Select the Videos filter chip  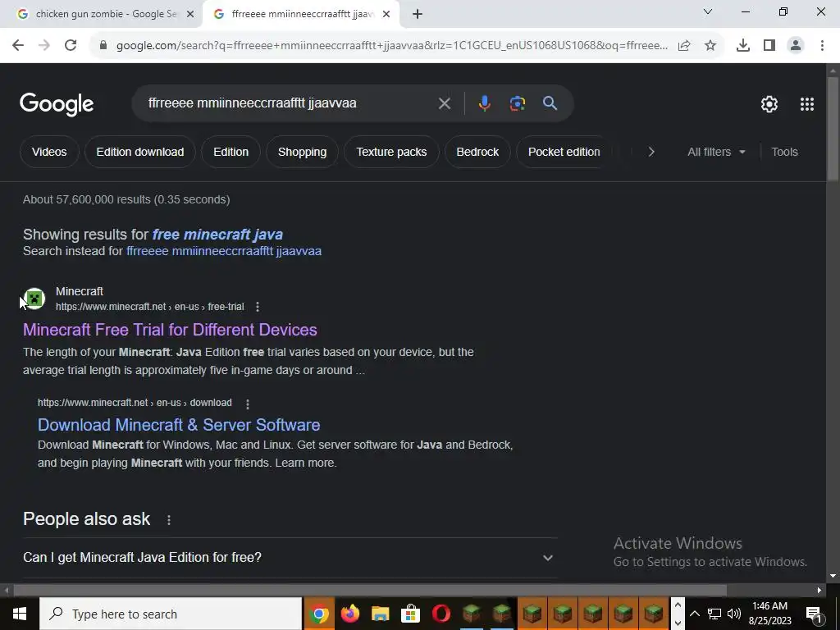coord(49,152)
